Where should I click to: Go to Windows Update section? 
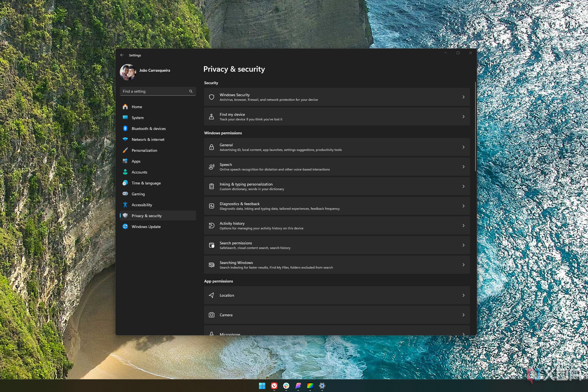[146, 227]
